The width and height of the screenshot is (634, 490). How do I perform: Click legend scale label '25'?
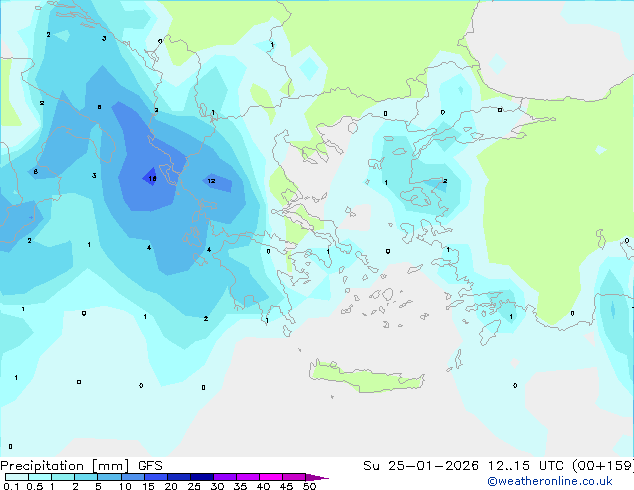click(194, 486)
